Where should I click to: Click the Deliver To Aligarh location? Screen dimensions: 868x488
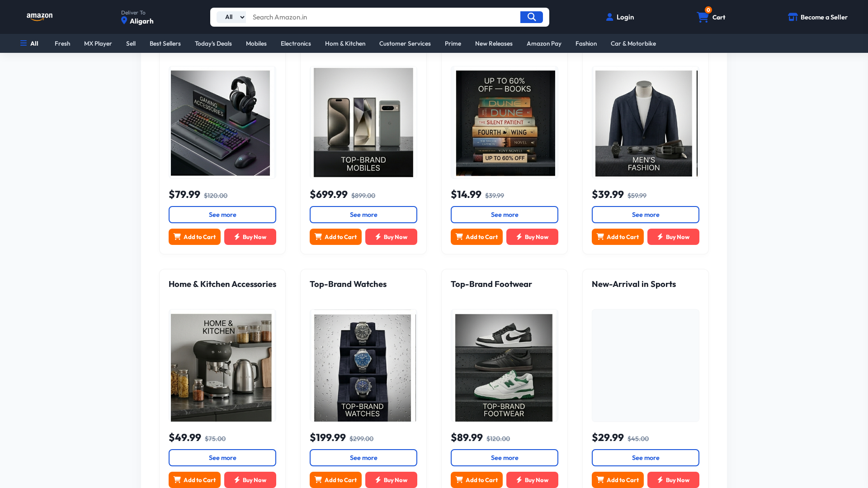[137, 17]
